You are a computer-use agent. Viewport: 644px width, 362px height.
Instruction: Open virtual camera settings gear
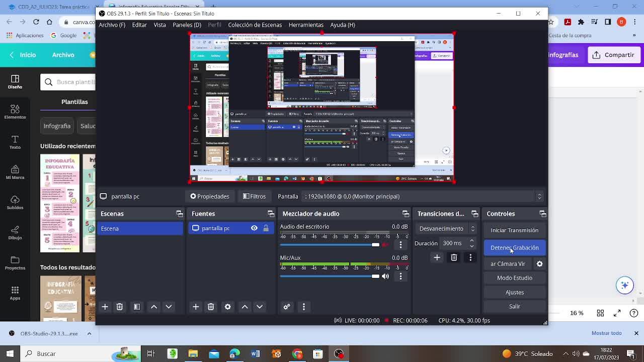click(x=540, y=264)
